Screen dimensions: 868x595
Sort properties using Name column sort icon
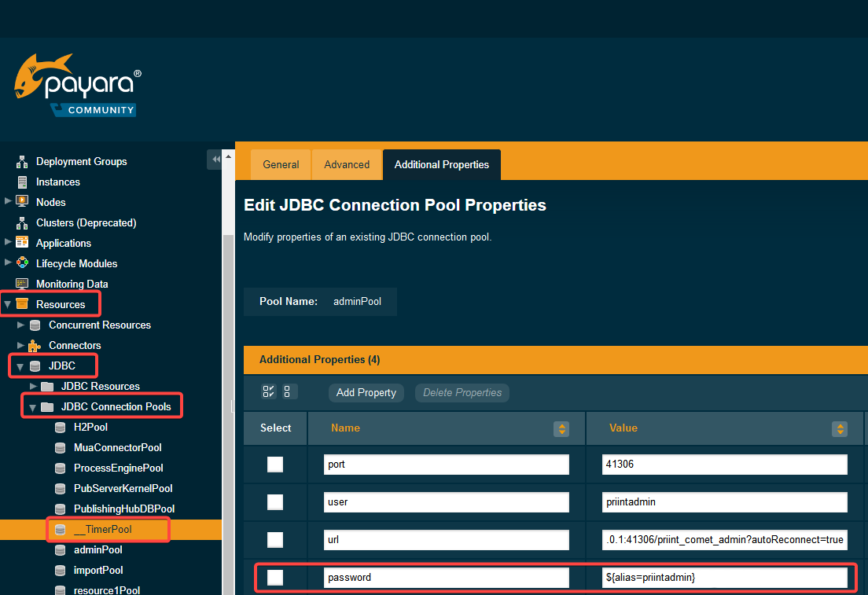pyautogui.click(x=561, y=428)
